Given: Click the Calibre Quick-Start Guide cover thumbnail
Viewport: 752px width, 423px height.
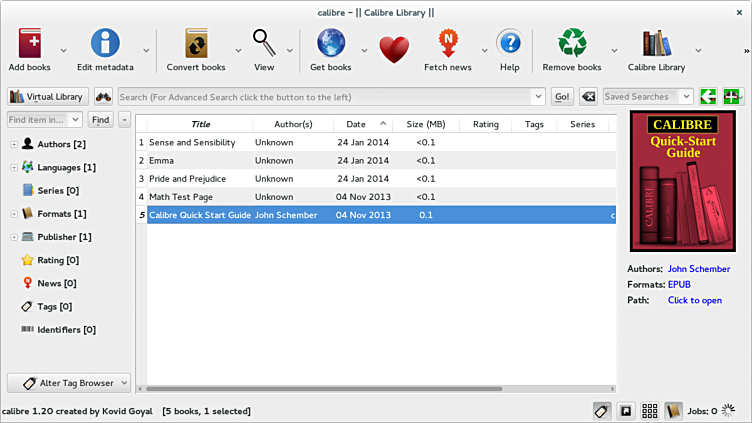Looking at the screenshot, I should click(x=683, y=181).
